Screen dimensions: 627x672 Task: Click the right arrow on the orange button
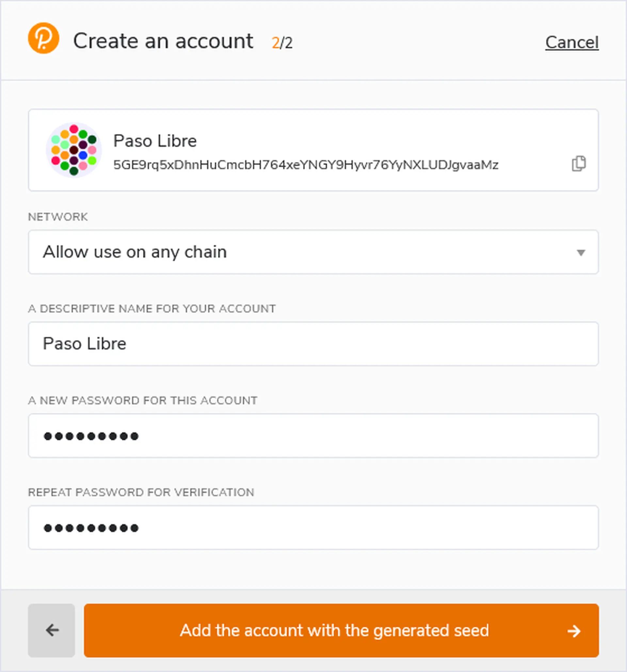574,631
